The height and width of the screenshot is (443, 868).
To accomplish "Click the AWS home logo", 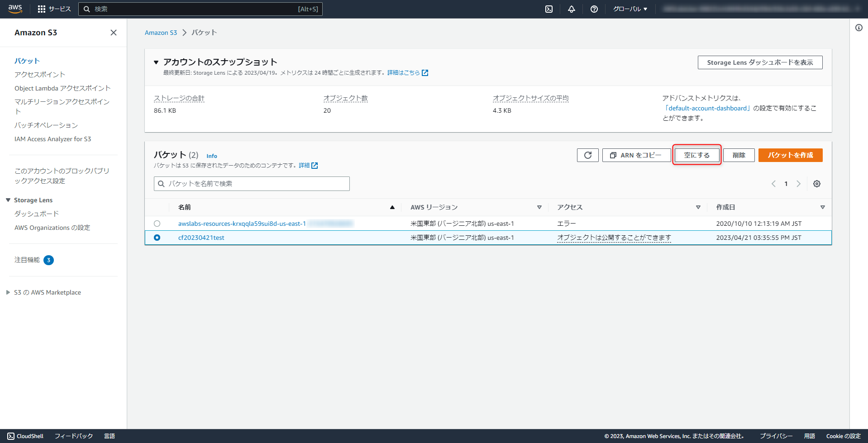I will coord(14,9).
